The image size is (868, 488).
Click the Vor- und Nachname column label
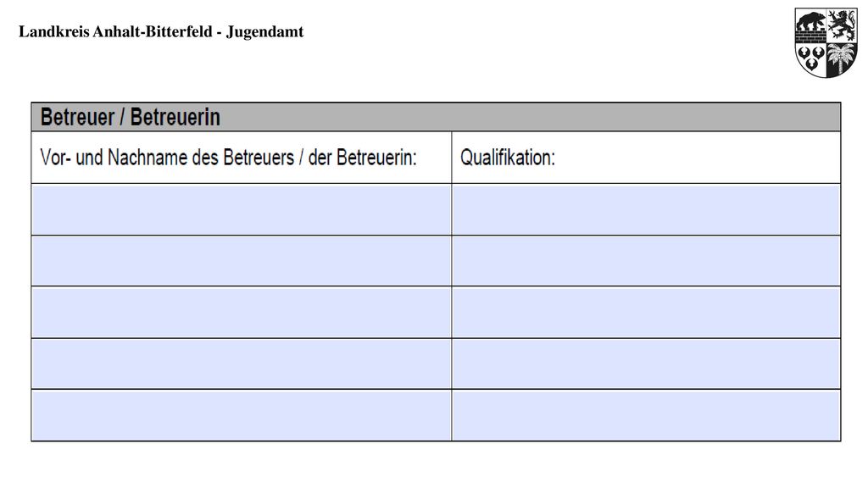pos(228,158)
